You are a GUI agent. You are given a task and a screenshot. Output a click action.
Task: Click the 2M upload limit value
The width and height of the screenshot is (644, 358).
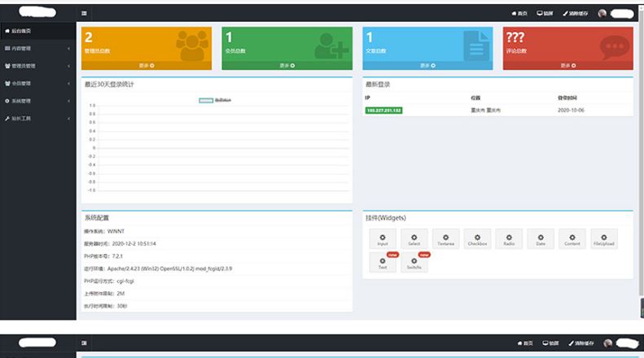(x=120, y=294)
